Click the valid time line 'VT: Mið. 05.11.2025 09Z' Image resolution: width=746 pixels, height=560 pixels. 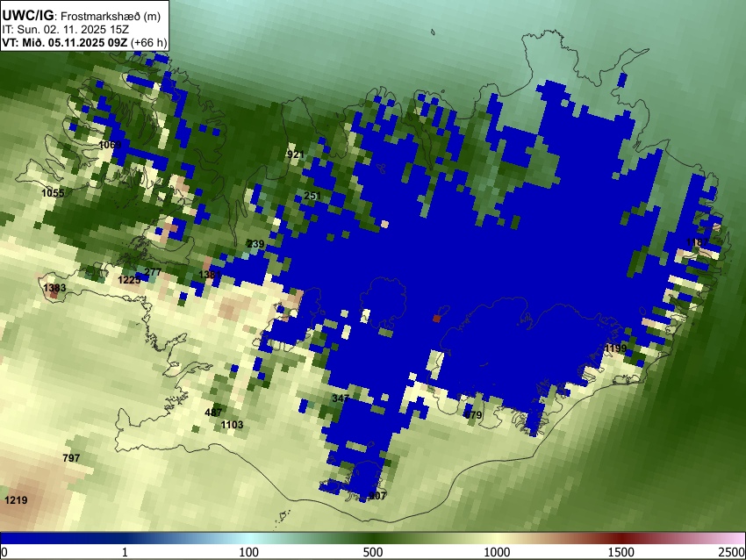click(65, 42)
